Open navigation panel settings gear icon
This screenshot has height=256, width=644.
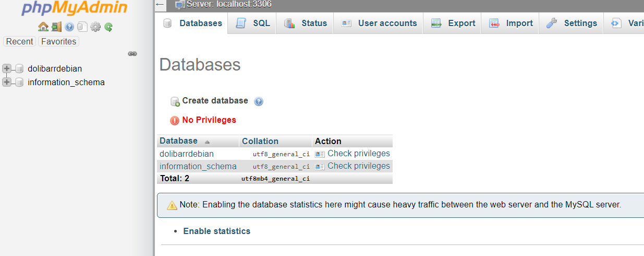point(95,27)
